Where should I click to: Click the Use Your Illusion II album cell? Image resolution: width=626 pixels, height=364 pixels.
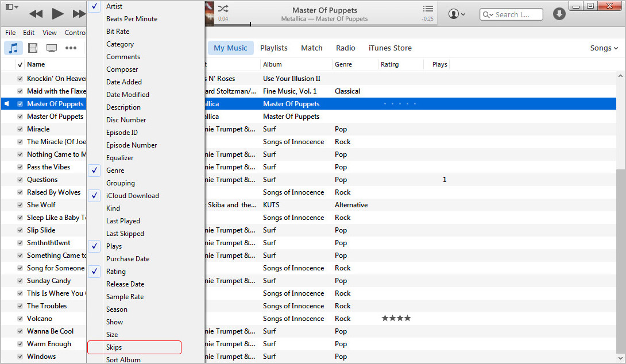click(x=291, y=79)
